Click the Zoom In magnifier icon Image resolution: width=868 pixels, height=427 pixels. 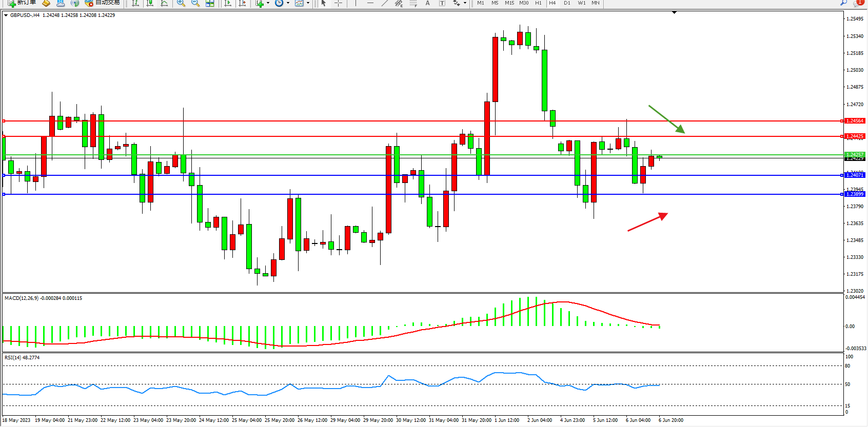coord(181,3)
